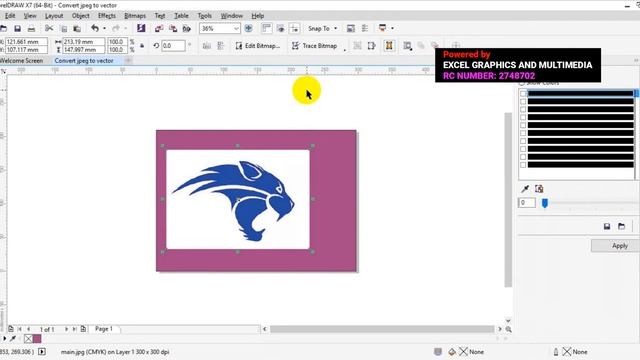
Task: Click the add page button before Page 1
Action: click(x=83, y=329)
